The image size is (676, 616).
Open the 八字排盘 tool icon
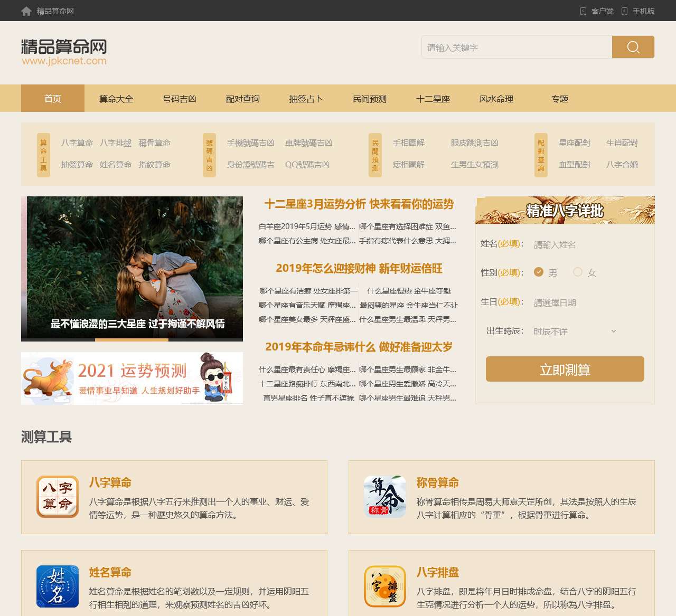click(385, 586)
